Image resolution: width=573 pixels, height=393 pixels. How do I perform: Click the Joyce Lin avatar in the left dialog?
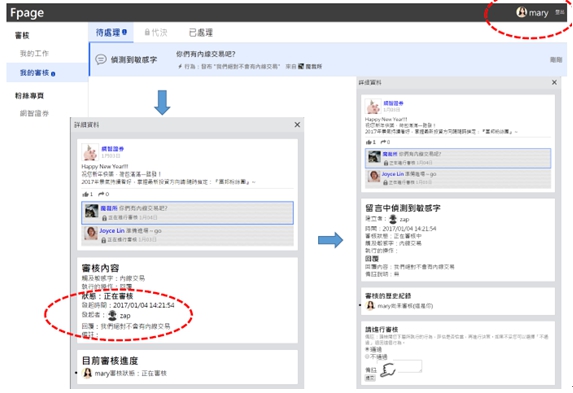pos(91,233)
